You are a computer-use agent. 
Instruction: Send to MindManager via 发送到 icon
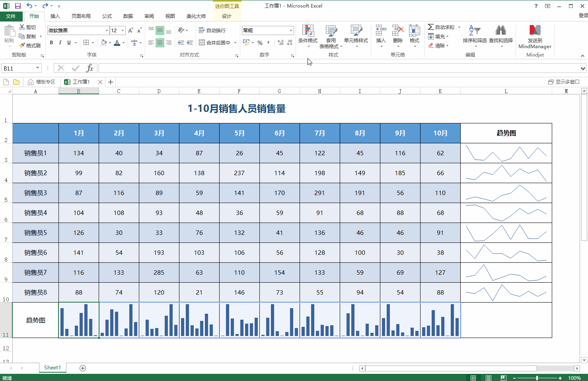coord(535,37)
